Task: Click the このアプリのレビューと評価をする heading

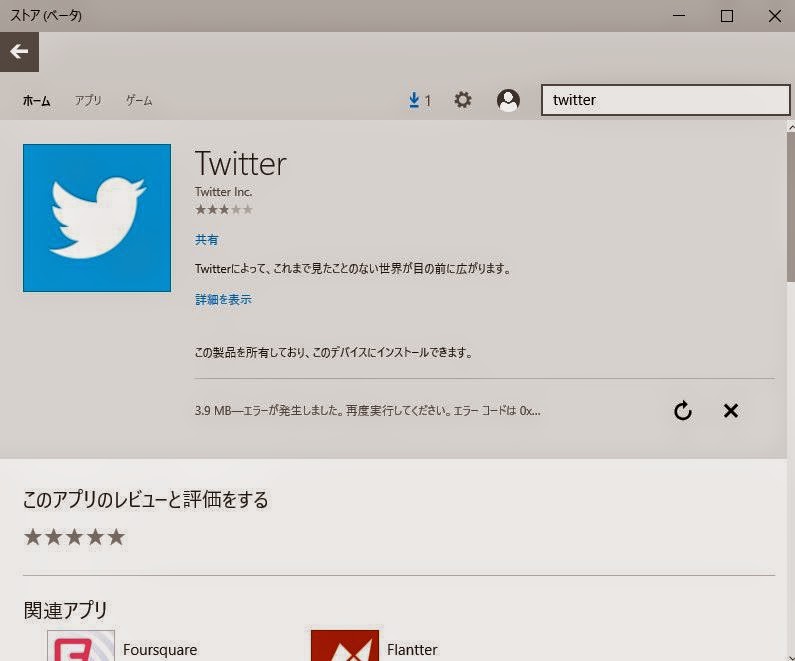Action: tap(146, 499)
